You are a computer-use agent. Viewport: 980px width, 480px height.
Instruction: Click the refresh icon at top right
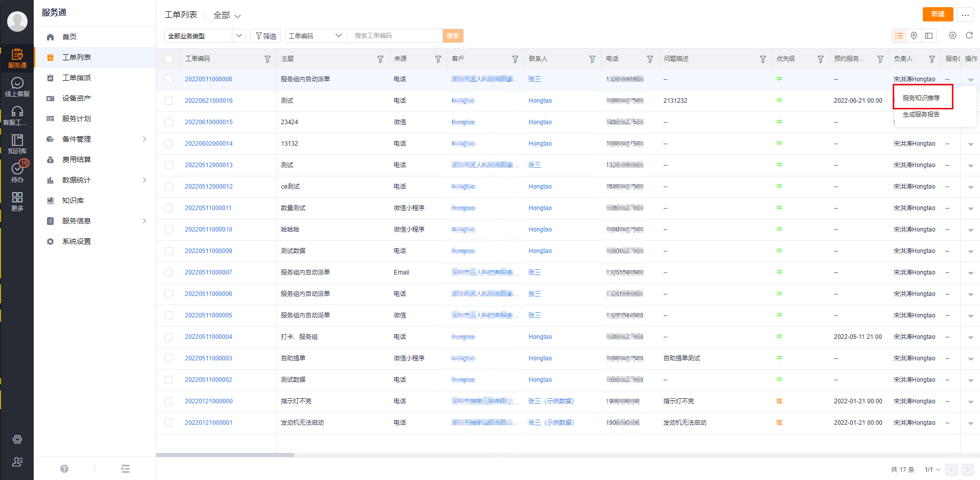tap(969, 36)
